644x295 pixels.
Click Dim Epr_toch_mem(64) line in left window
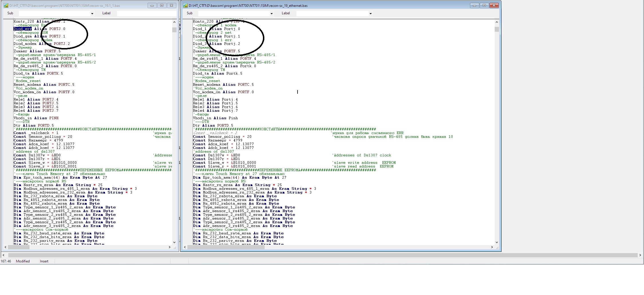pos(60,178)
